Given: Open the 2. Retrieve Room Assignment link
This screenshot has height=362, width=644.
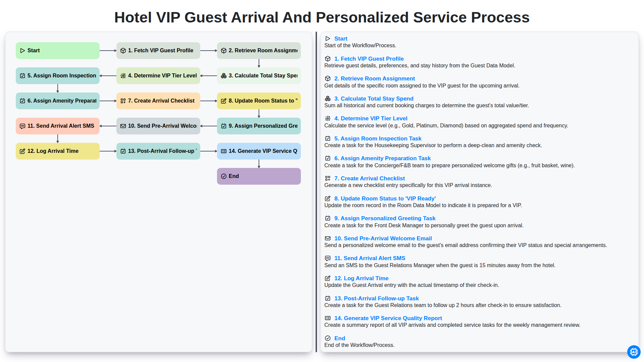Looking at the screenshot, I should pos(374,78).
